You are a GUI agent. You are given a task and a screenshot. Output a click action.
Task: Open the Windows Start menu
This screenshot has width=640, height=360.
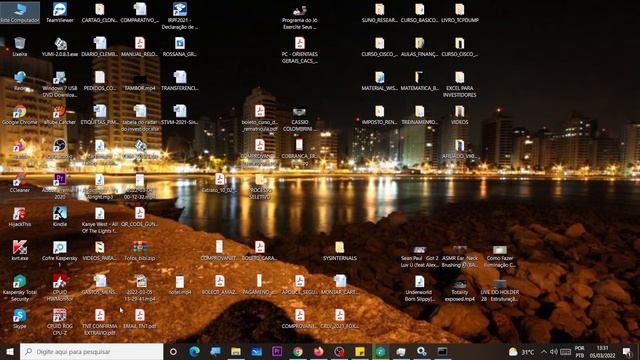10,351
